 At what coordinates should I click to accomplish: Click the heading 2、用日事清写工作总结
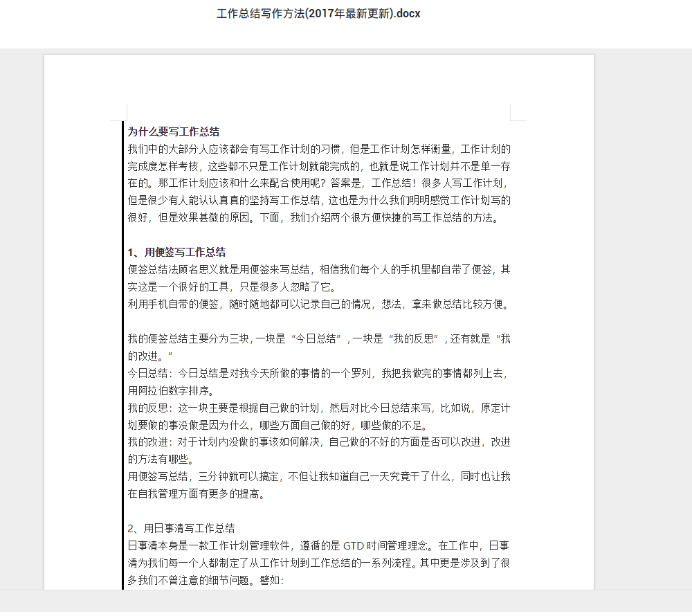[181, 528]
